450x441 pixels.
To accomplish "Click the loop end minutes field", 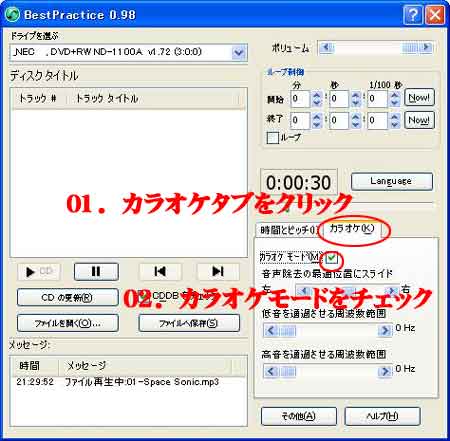I will [301, 120].
